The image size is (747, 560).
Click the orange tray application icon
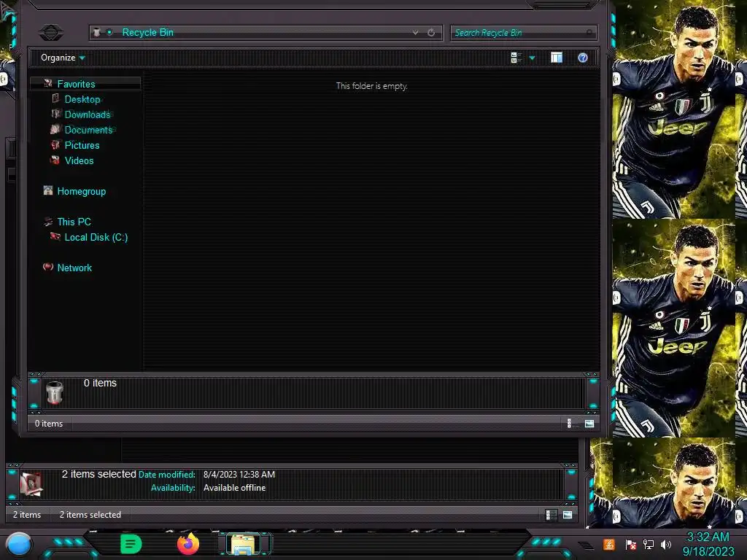tap(609, 544)
